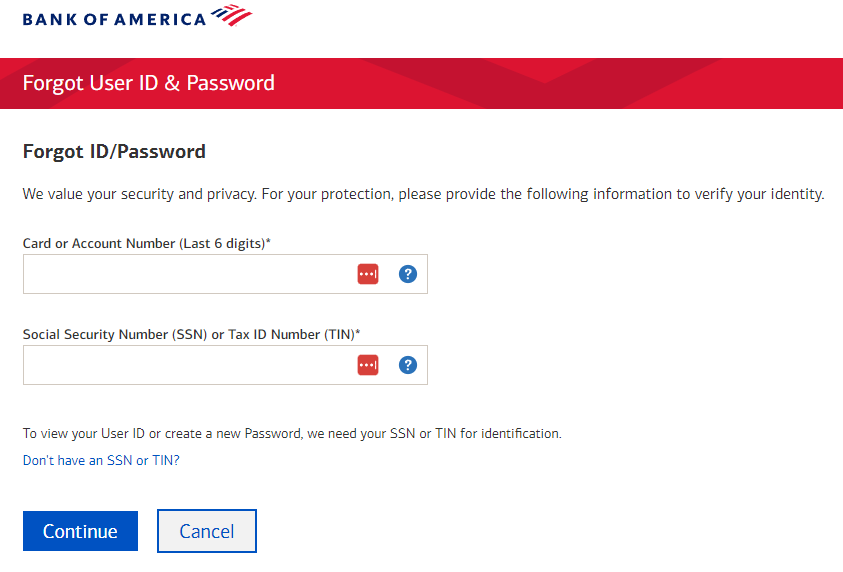Show help for Card or Account Number
The height and width of the screenshot is (572, 843).
click(407, 274)
